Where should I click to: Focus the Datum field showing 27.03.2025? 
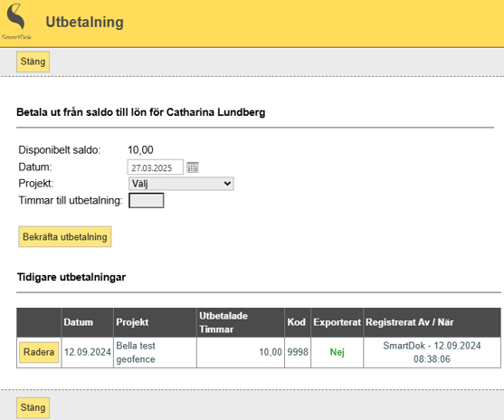156,167
